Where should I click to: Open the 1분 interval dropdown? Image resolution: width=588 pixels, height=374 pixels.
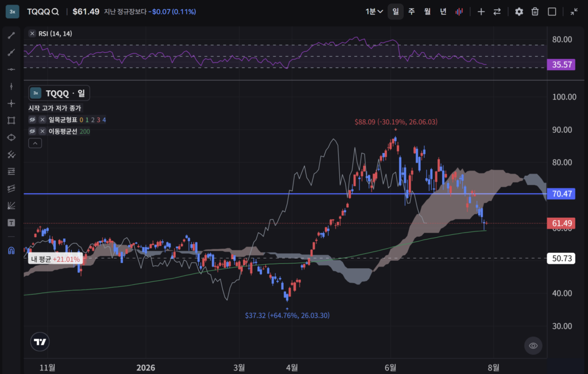374,11
